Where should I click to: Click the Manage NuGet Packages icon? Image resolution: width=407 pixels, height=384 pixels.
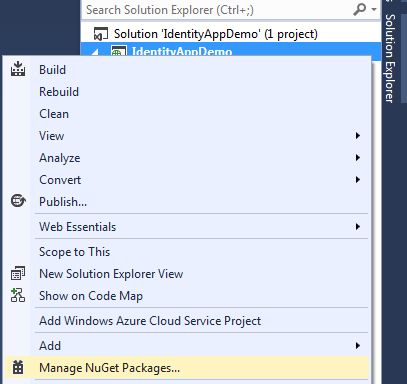coord(18,367)
